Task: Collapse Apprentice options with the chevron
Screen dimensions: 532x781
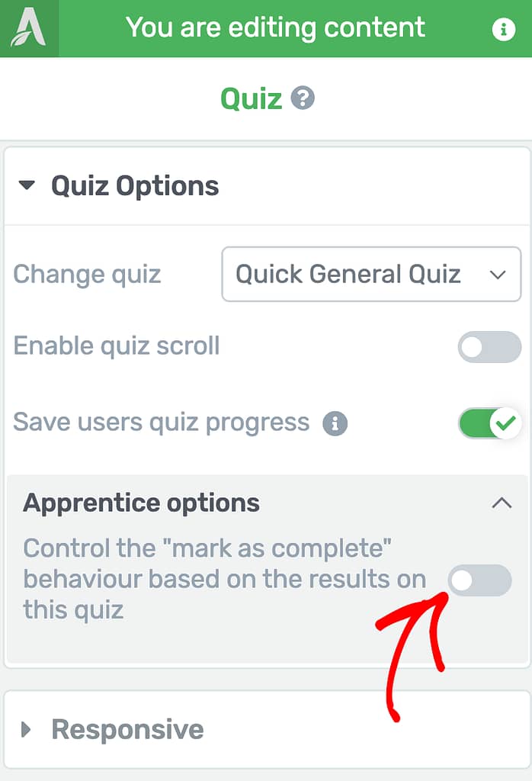Action: tap(501, 503)
